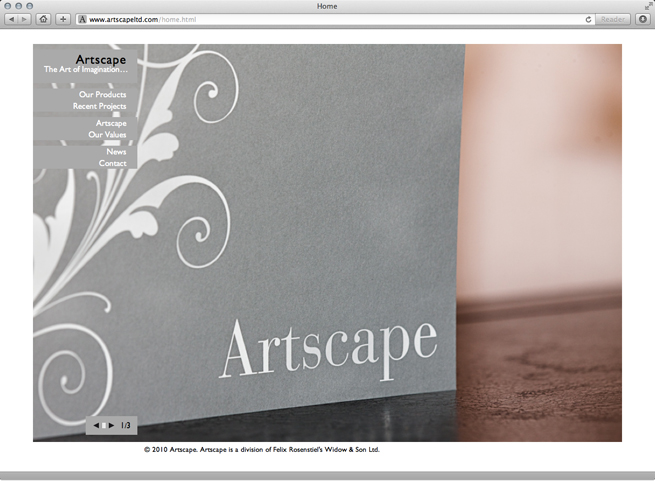The height and width of the screenshot is (481, 655).
Task: Click the 1/3 slide counter
Action: 125,425
